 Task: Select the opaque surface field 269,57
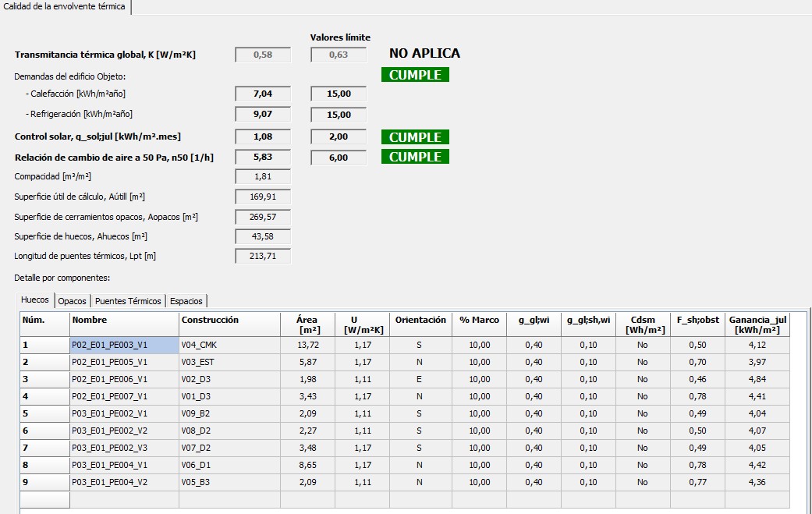point(263,217)
